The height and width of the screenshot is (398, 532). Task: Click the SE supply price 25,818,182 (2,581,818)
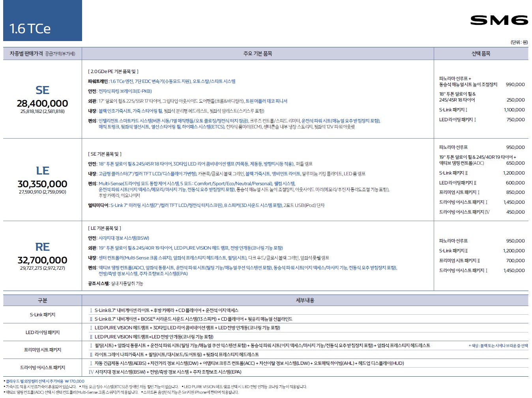coord(42,111)
